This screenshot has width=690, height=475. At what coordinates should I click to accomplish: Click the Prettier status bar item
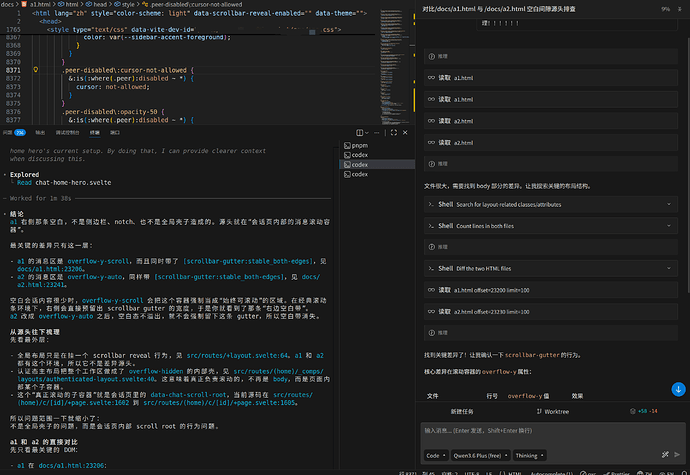617,473
